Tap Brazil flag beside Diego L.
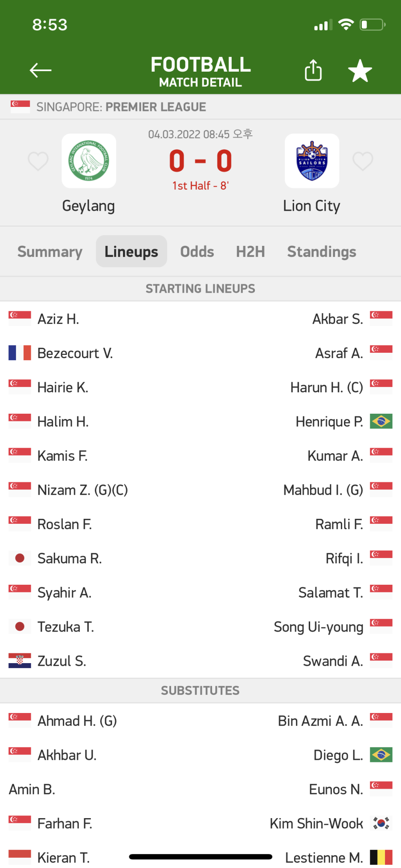 381,755
